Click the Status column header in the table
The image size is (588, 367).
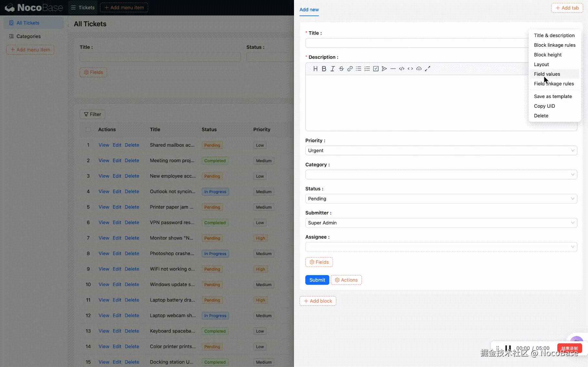click(209, 130)
